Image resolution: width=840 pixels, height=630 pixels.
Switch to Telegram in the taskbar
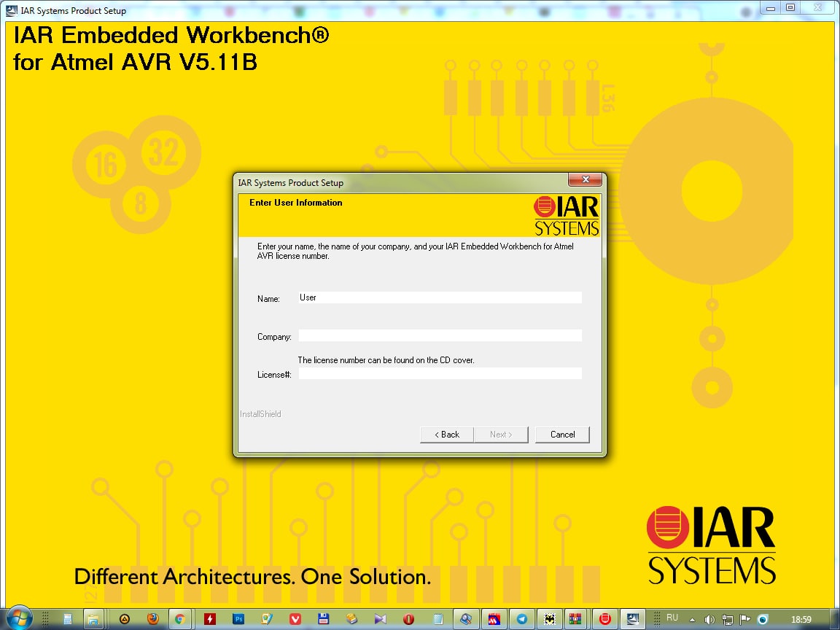point(522,619)
